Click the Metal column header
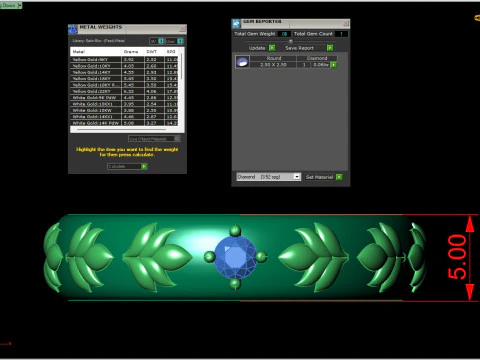 [96, 52]
